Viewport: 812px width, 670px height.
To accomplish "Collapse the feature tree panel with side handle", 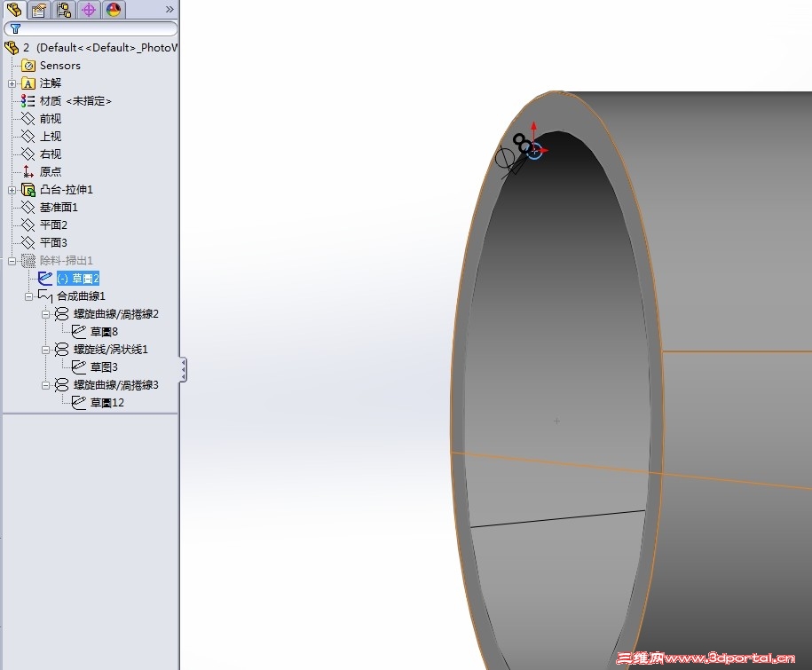I will 183,370.
